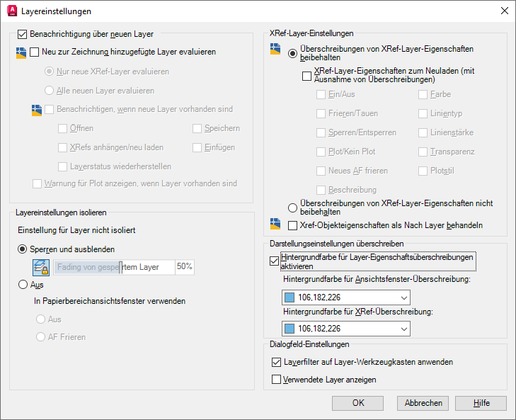Enable 'Neu zur Zeichnung hinzugefügte Layer evaluieren'

point(34,52)
